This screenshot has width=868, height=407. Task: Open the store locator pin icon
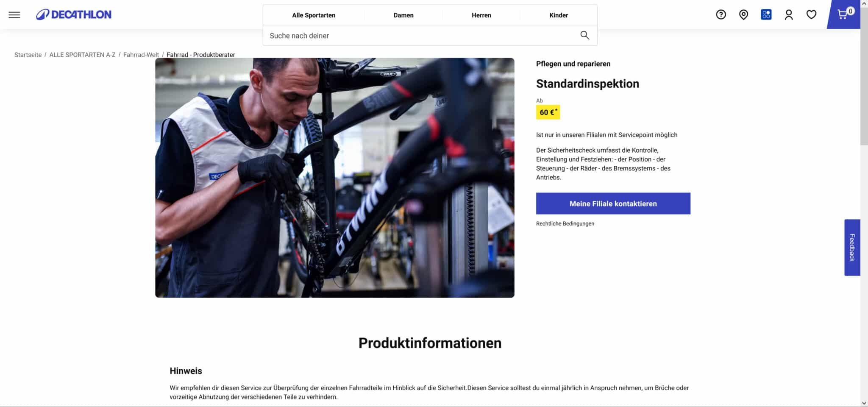pos(743,15)
